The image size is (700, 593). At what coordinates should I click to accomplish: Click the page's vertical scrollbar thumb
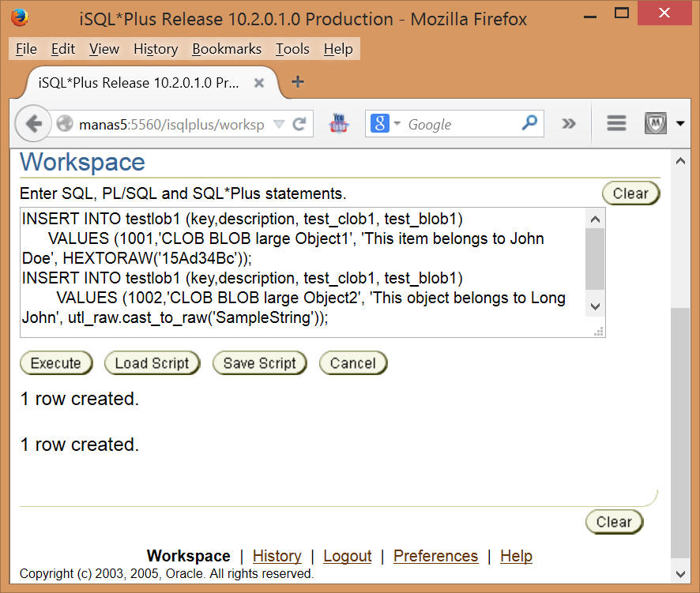pyautogui.click(x=679, y=434)
